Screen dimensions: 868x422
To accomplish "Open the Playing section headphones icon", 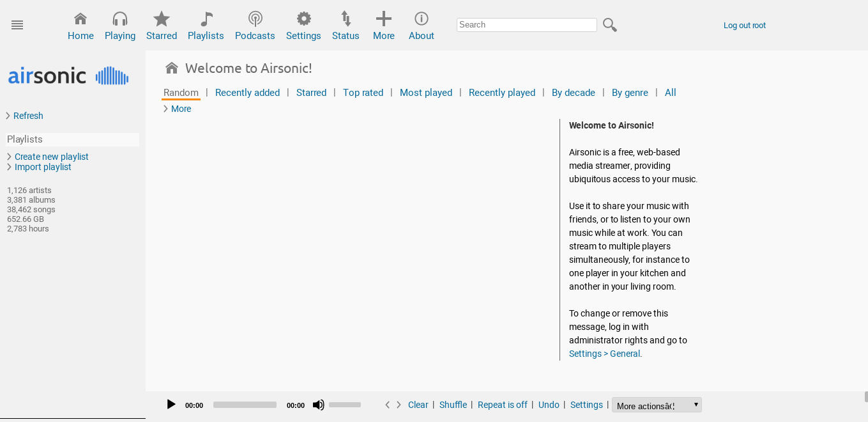I will (120, 18).
